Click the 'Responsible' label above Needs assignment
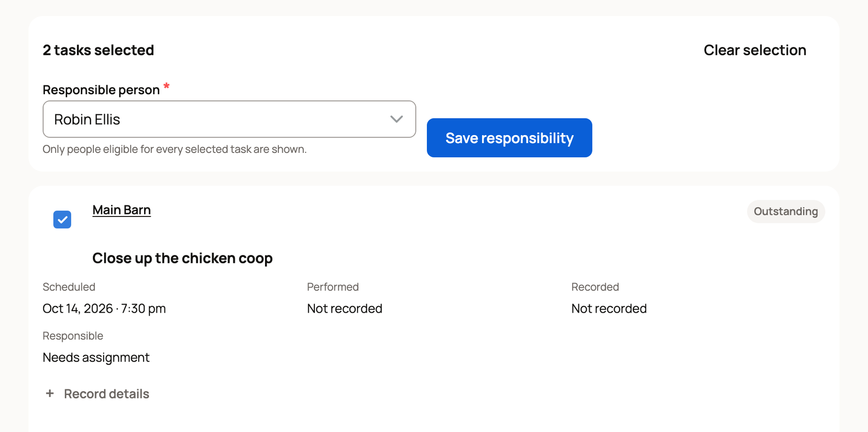The width and height of the screenshot is (868, 432). coord(73,336)
